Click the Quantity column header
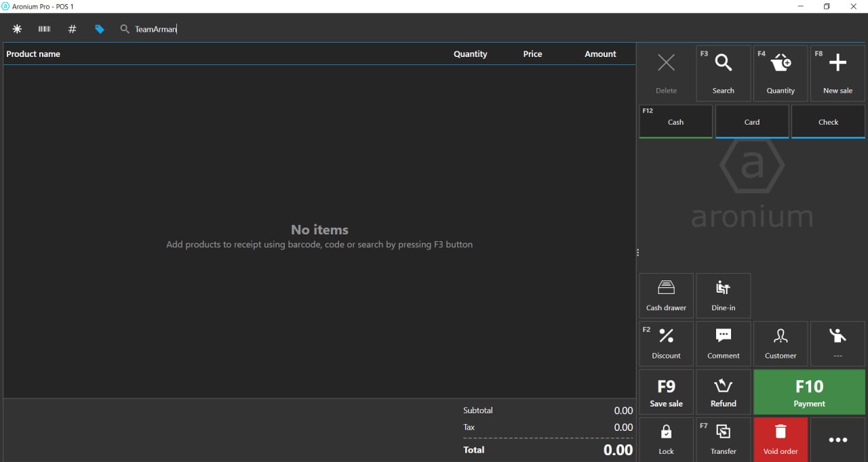 (471, 54)
